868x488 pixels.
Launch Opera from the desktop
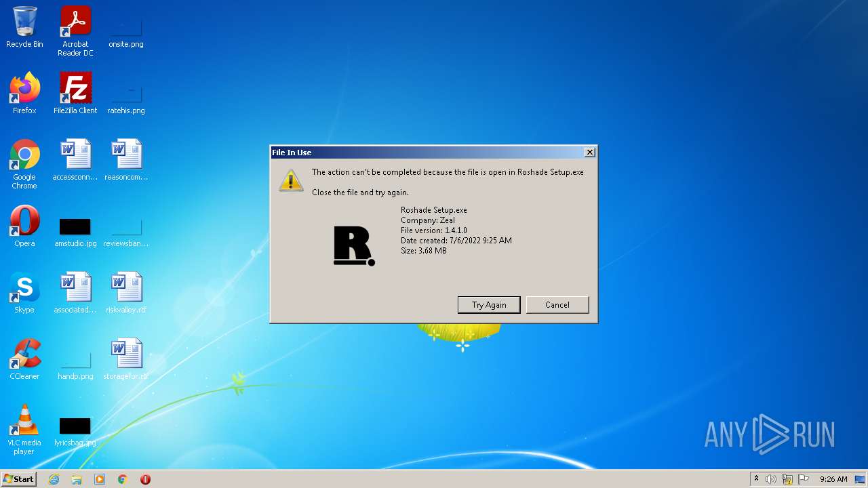coord(24,226)
